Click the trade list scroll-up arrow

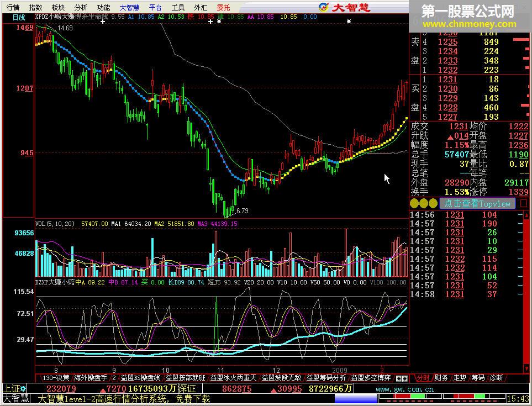pos(526,215)
